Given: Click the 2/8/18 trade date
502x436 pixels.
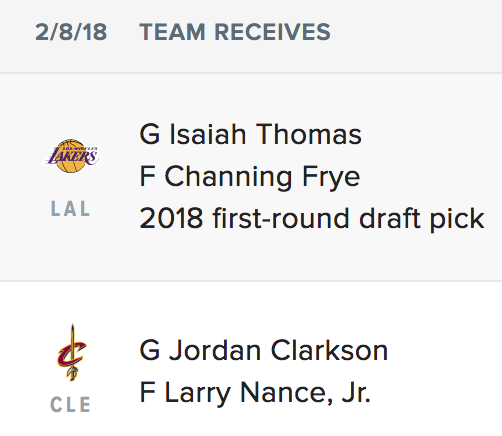Looking at the screenshot, I should coord(71,32).
